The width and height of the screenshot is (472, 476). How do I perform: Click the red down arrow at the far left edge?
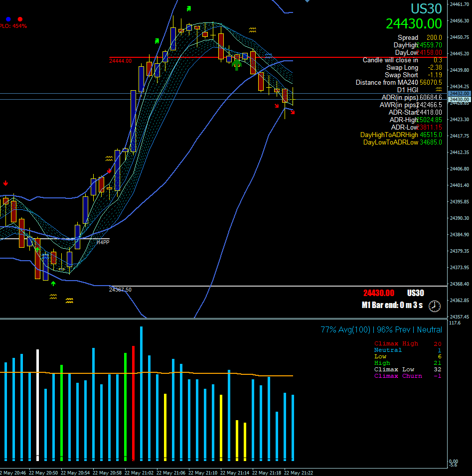(5, 183)
